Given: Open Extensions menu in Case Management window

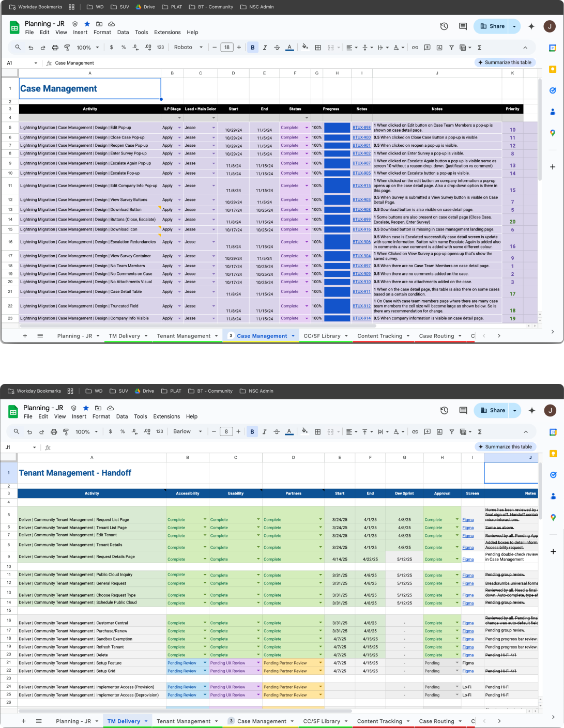Looking at the screenshot, I should pos(167,32).
